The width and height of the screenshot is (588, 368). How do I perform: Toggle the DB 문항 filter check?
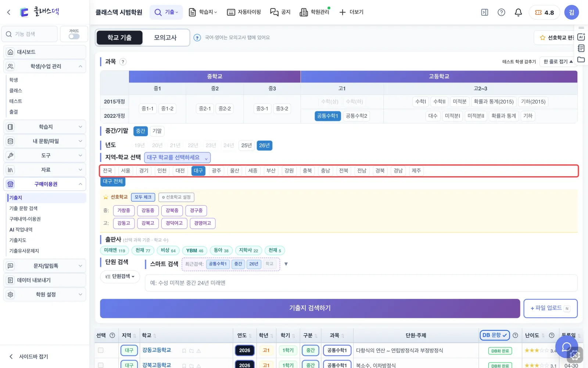pos(495,335)
